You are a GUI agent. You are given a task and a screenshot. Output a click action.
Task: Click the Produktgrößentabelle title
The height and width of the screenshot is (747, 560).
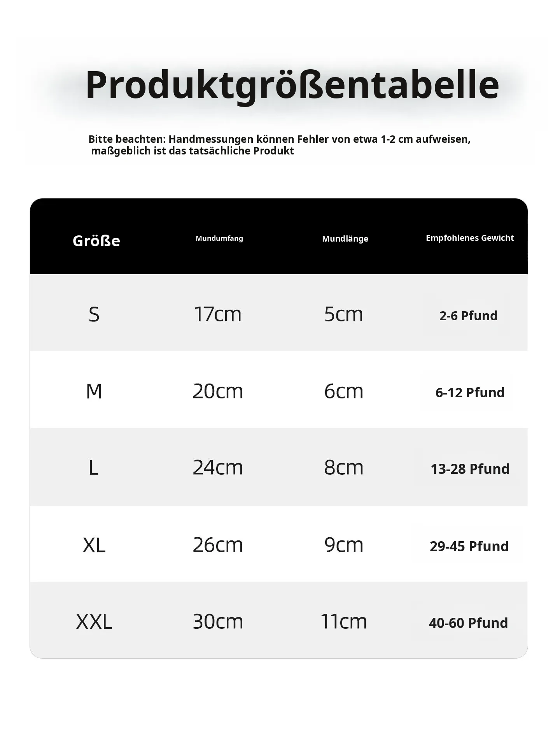click(292, 85)
